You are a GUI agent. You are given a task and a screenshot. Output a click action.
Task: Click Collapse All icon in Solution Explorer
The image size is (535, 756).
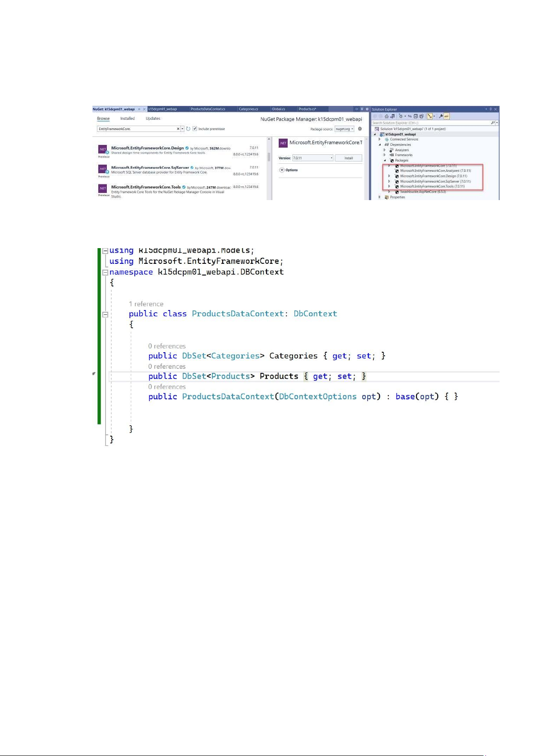pos(416,116)
